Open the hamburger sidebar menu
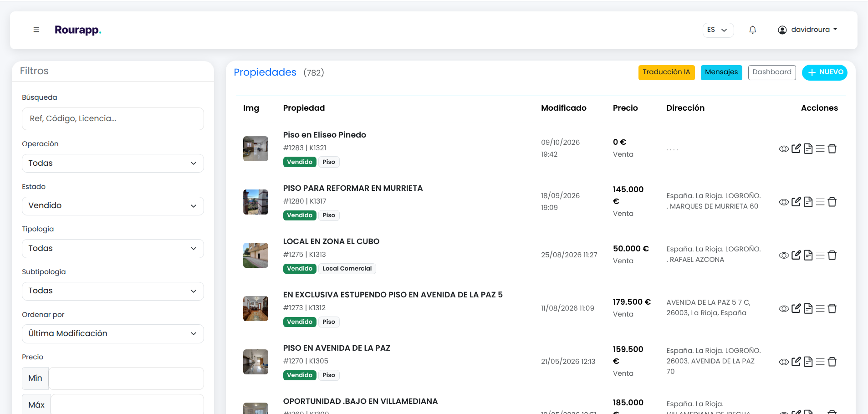 (x=36, y=30)
